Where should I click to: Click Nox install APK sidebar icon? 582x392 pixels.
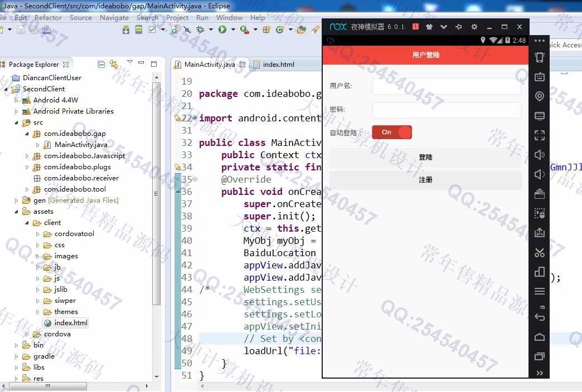pos(539,233)
